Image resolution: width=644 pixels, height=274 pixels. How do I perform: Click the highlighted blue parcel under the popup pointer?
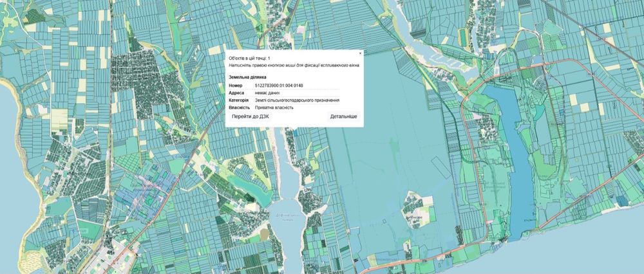click(x=296, y=133)
